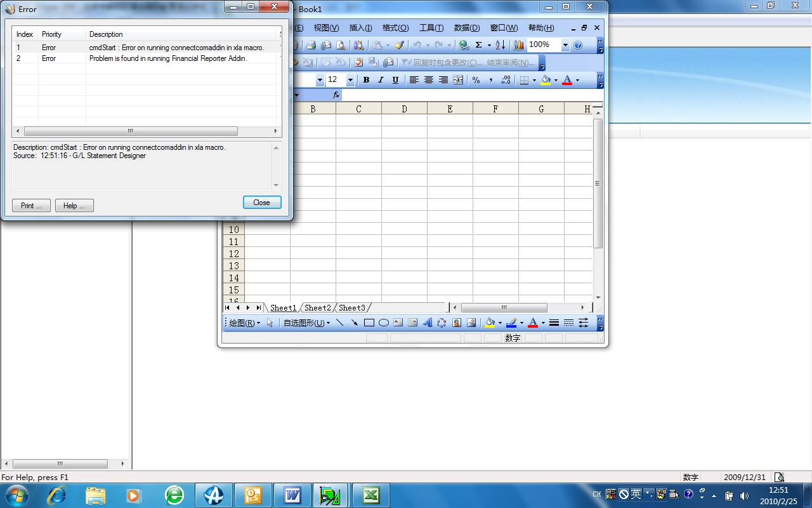Insert WordArt from the drawing toolbar
This screenshot has width=812, height=508.
pos(427,323)
